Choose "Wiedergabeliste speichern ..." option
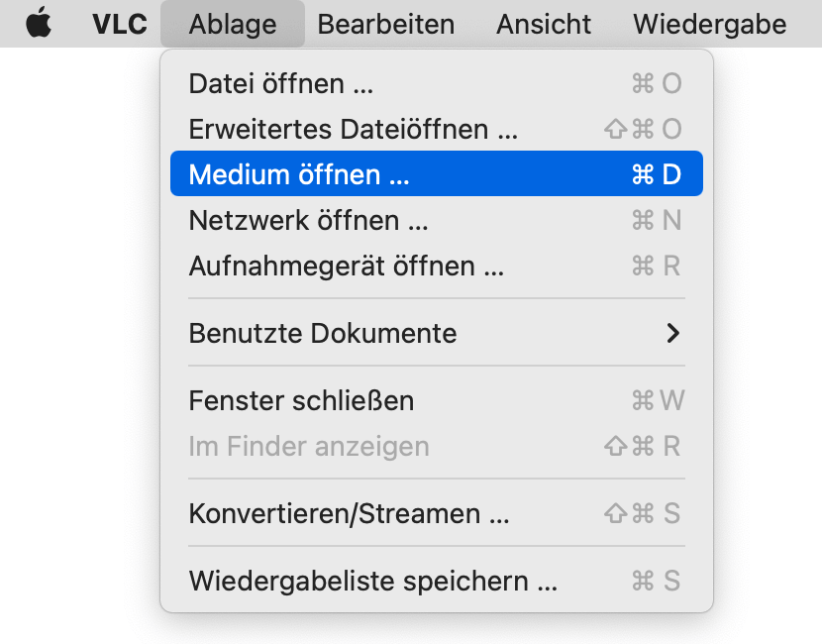822x644 pixels. (x=372, y=581)
